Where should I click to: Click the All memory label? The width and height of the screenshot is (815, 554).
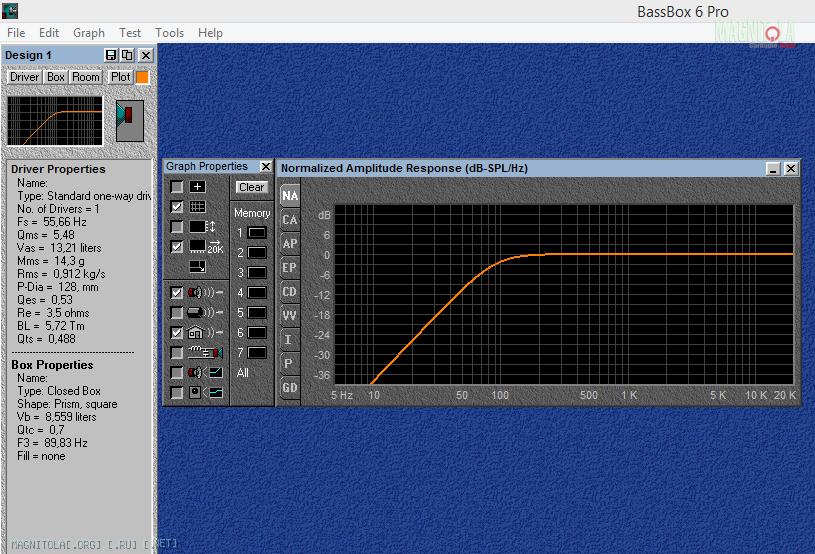[x=243, y=373]
